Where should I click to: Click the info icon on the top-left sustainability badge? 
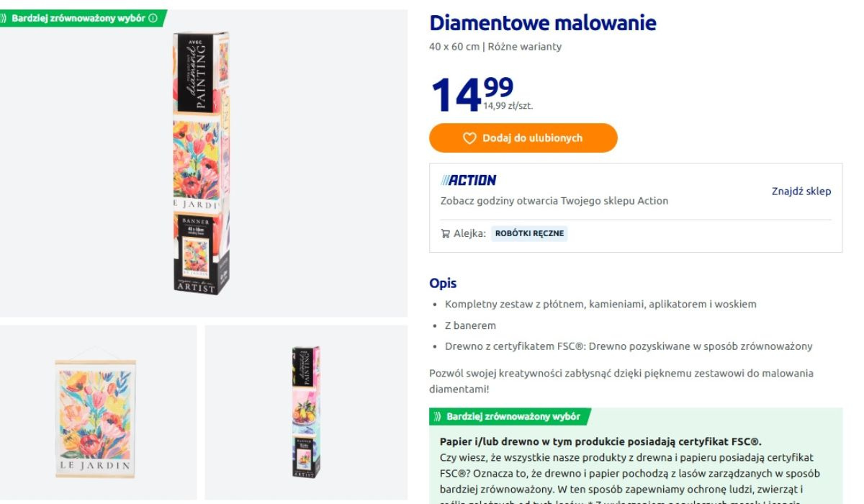pos(153,18)
